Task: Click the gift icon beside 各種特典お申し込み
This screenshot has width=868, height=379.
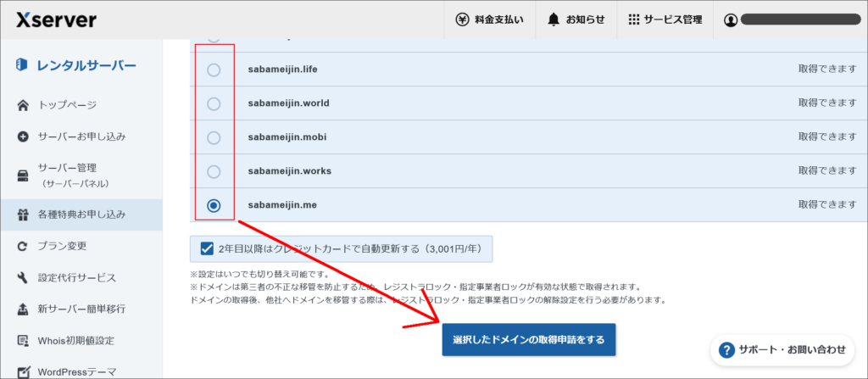Action: (23, 215)
